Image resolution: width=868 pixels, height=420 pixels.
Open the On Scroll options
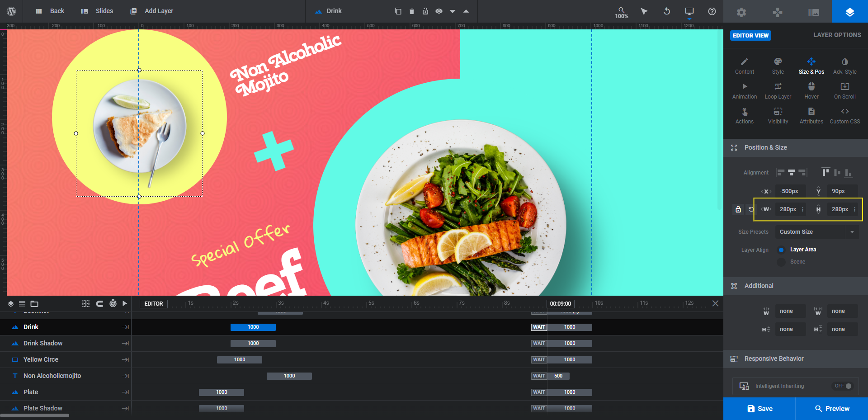[845, 91]
